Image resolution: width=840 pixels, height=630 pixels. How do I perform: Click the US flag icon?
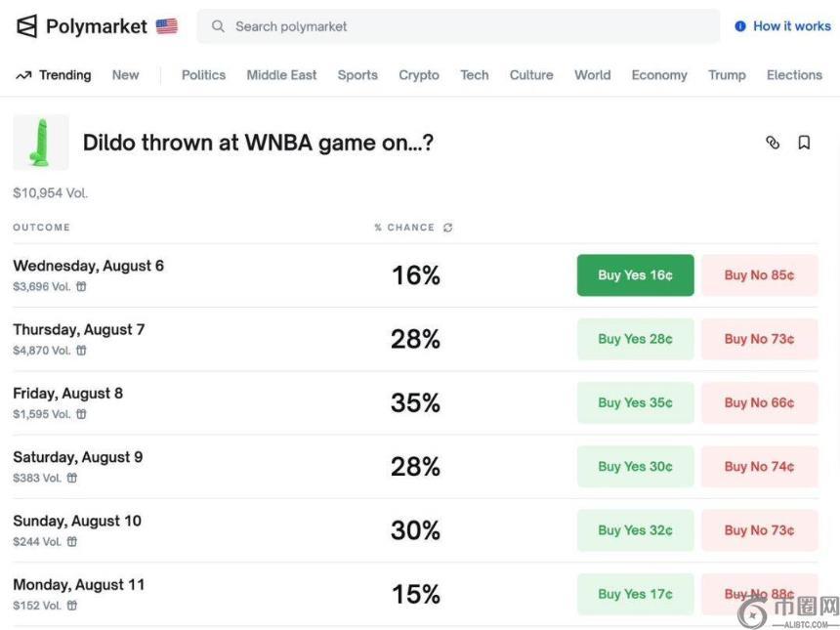click(166, 26)
